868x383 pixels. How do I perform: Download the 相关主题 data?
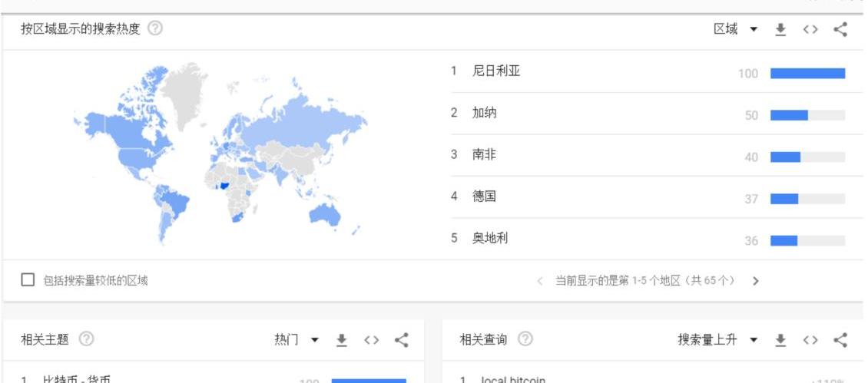343,339
